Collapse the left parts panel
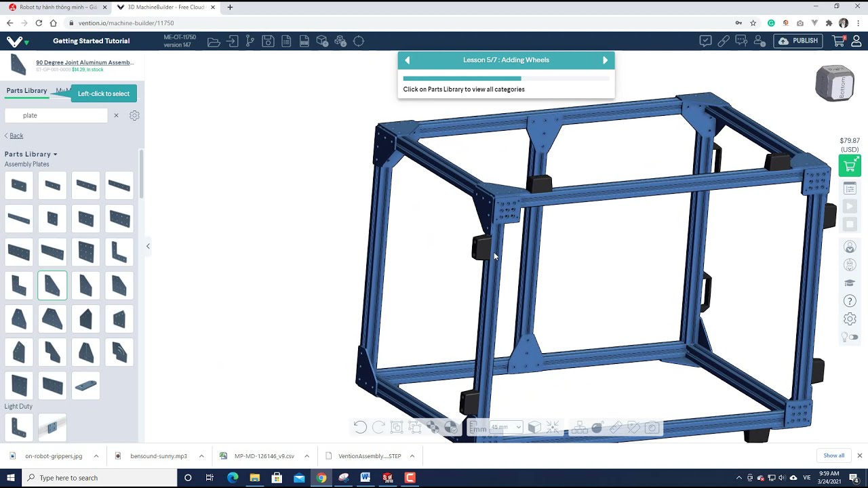This screenshot has height=488, width=868. click(148, 246)
